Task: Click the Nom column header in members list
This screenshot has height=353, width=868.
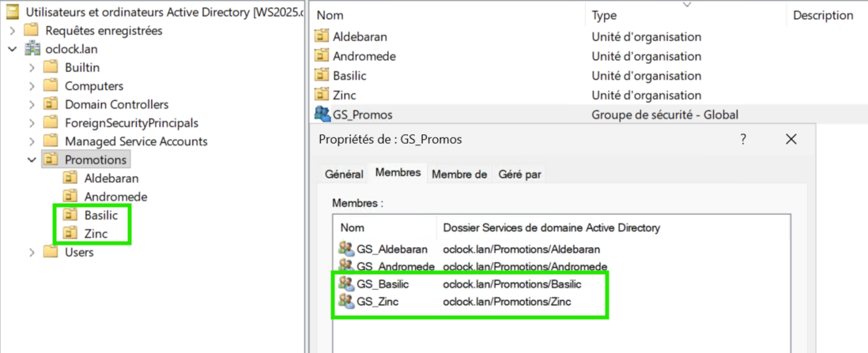Action: click(x=352, y=227)
